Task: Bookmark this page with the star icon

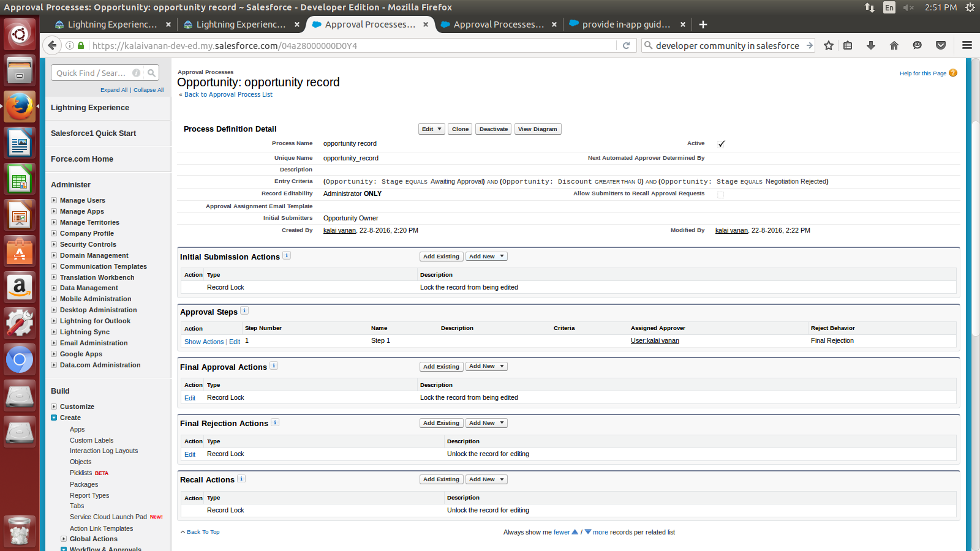Action: (x=829, y=45)
